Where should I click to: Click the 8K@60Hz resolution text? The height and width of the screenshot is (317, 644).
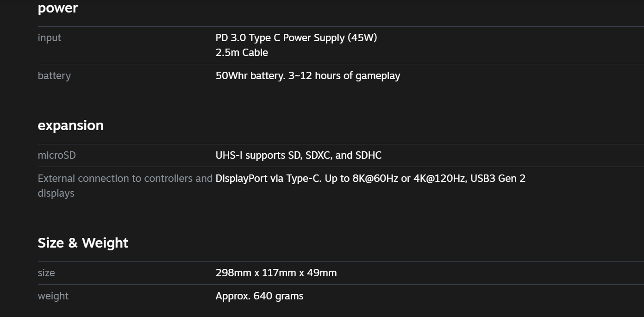point(375,178)
